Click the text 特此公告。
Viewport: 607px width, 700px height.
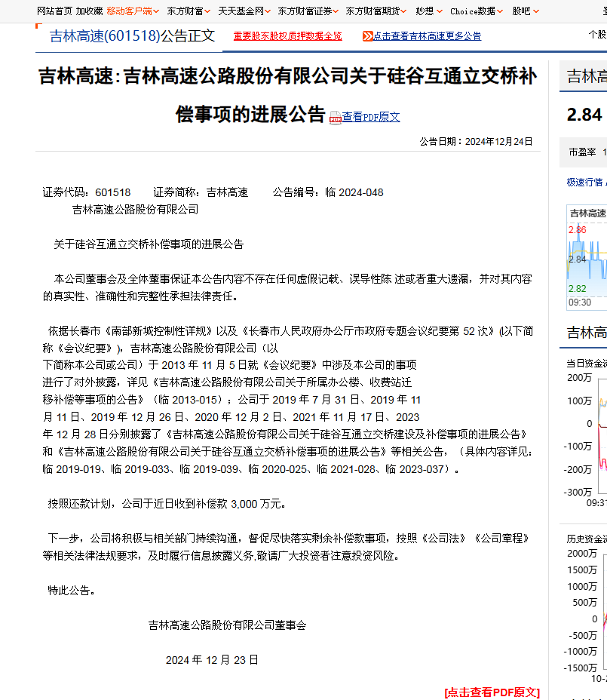72,591
